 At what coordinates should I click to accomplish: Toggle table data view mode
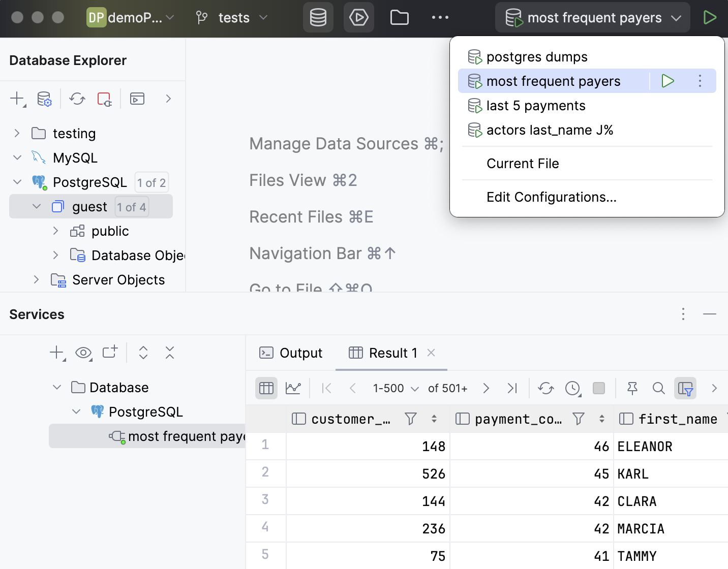(x=266, y=388)
